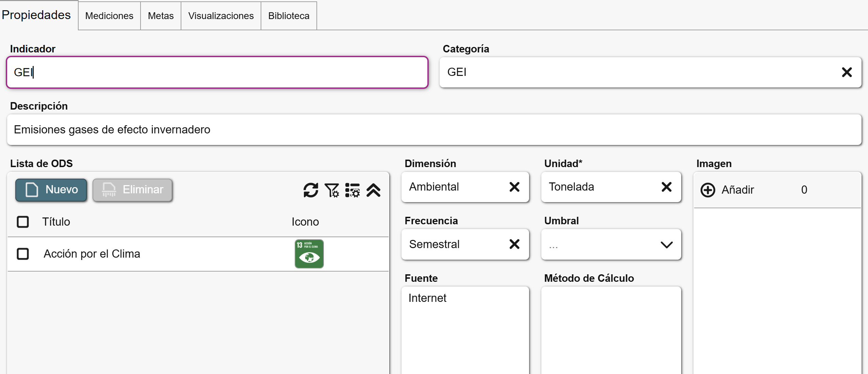Switch to the Mediciones tab
The image size is (868, 374).
[x=109, y=16]
